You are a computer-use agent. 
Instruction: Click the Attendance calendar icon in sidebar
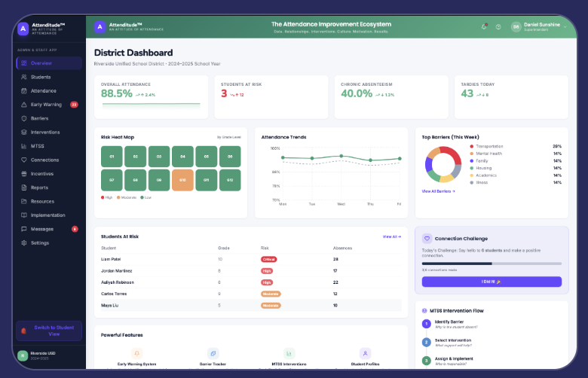pos(24,90)
